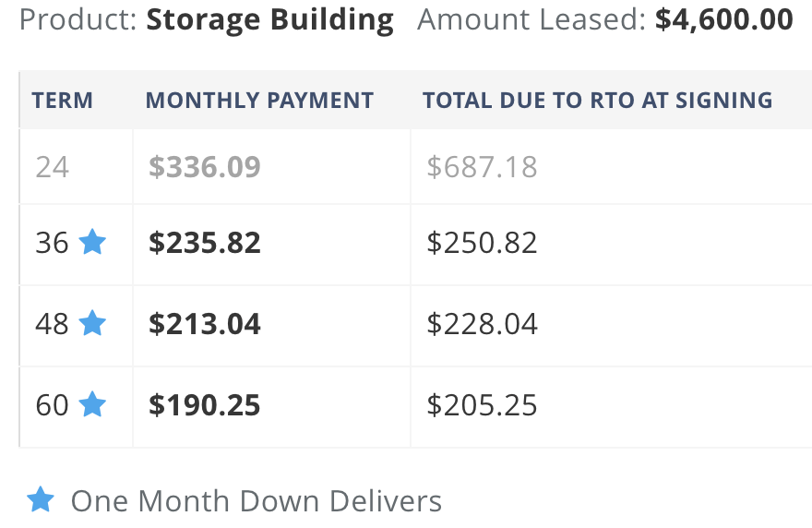Choose the 60 month term number

(52, 405)
